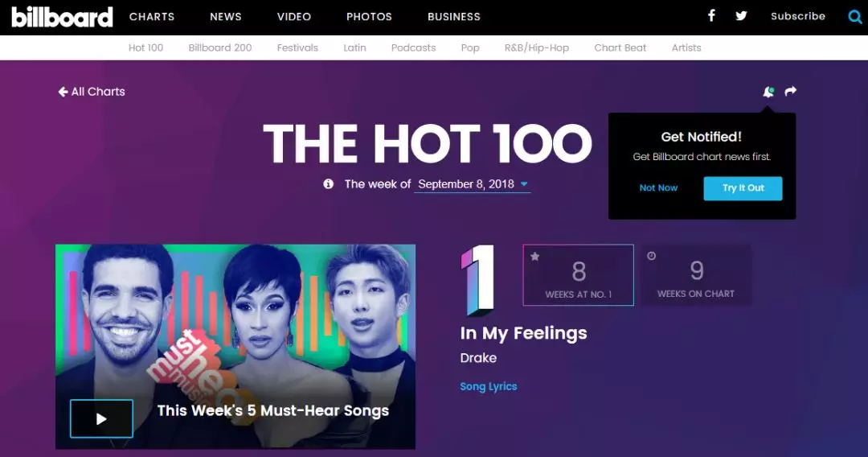
Task: Open the September 8, 2018 week dropdown
Action: click(473, 184)
